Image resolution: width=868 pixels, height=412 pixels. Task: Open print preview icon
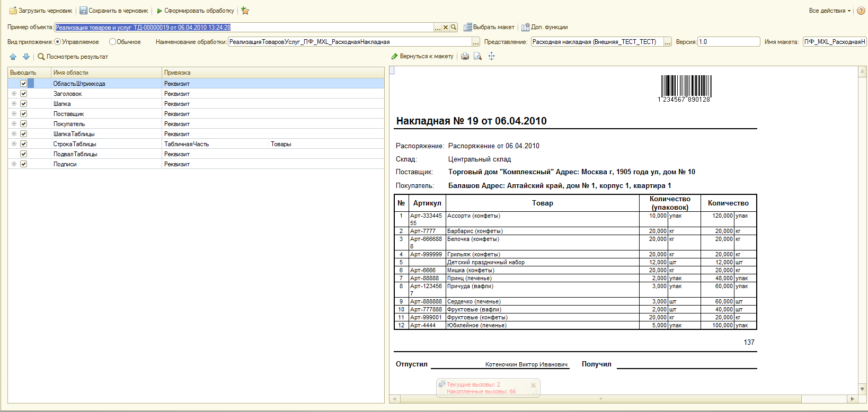pos(477,56)
